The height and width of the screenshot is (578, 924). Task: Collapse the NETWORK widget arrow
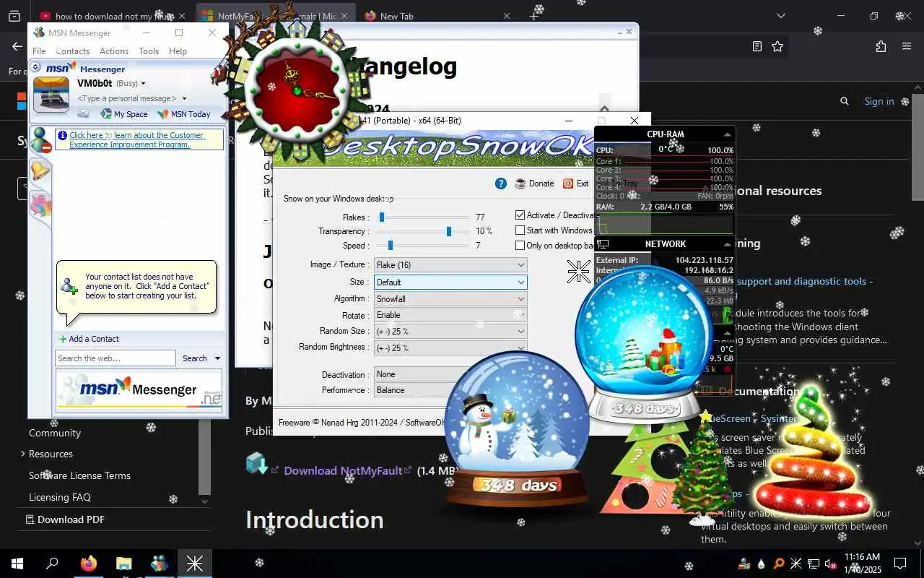[x=727, y=244]
